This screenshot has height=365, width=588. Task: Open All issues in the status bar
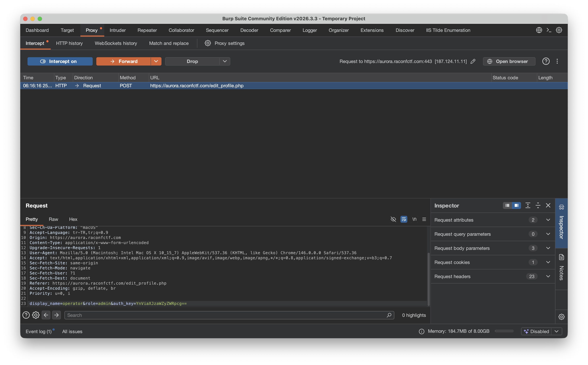pos(72,332)
